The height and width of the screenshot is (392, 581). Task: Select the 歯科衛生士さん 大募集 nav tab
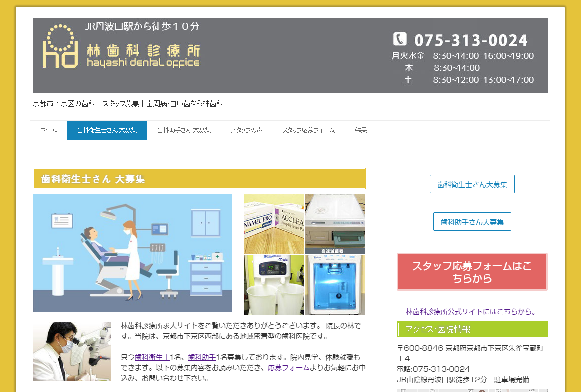(107, 130)
